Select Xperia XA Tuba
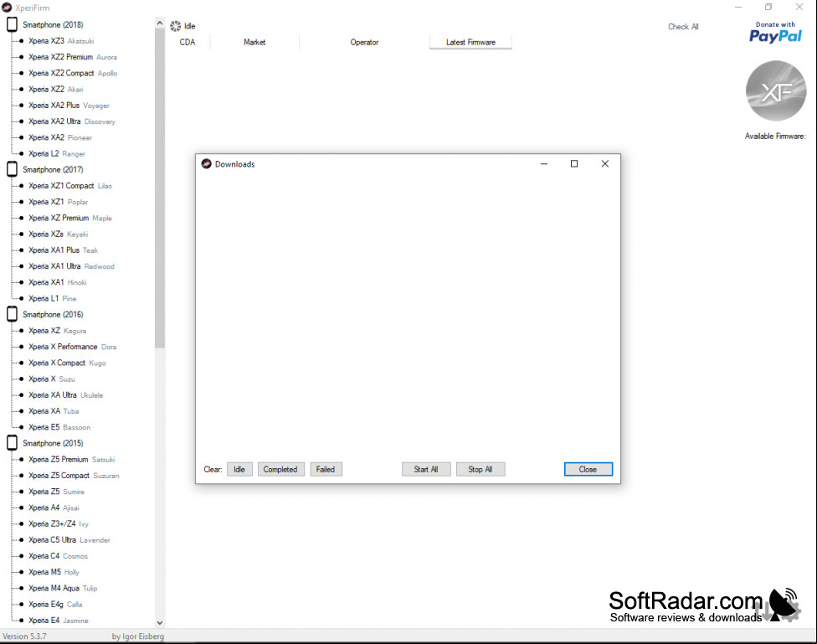Image resolution: width=817 pixels, height=644 pixels. point(54,411)
